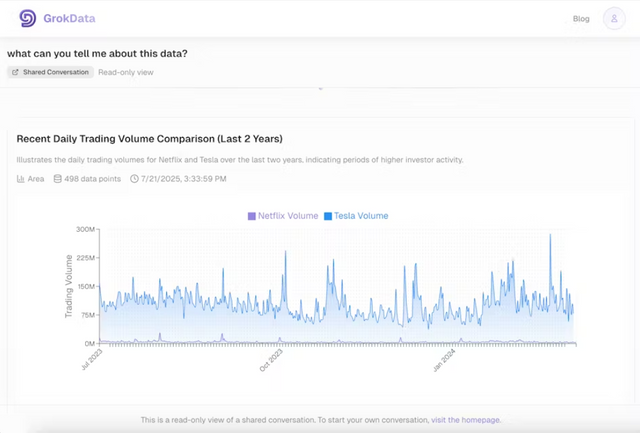640x433 pixels.
Task: Select the '498 data points' text
Action: 93,179
